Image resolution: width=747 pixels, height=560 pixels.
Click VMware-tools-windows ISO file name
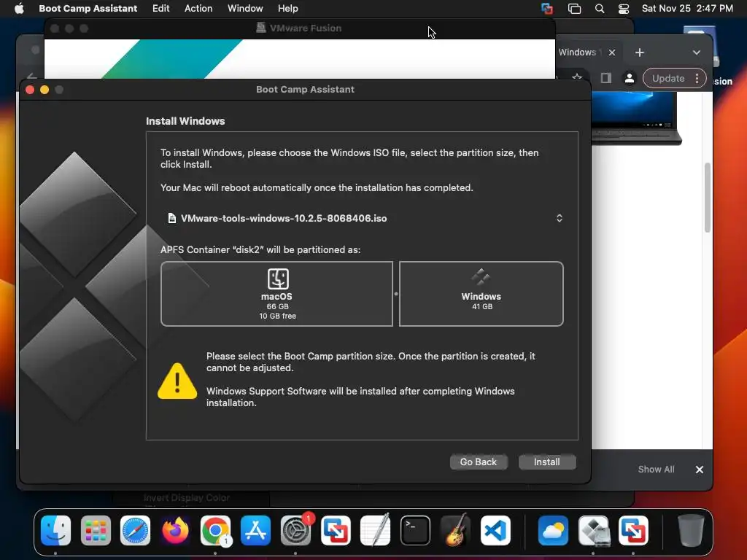click(x=284, y=218)
